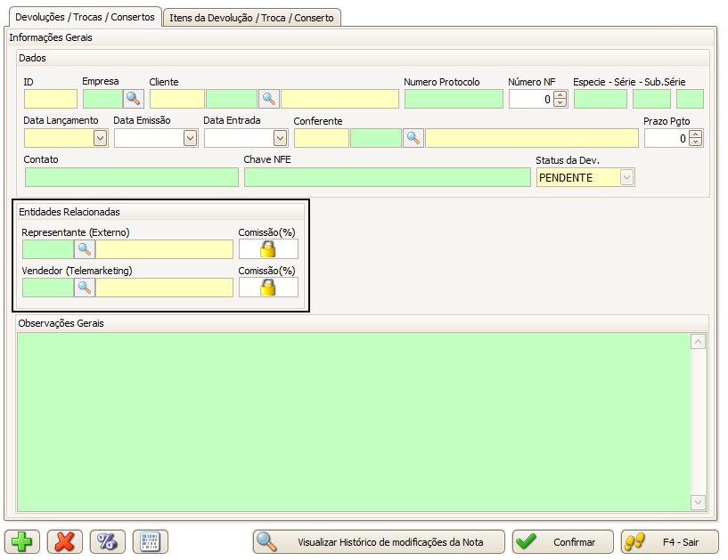
Task: Click the green plus add button
Action: coord(24,542)
